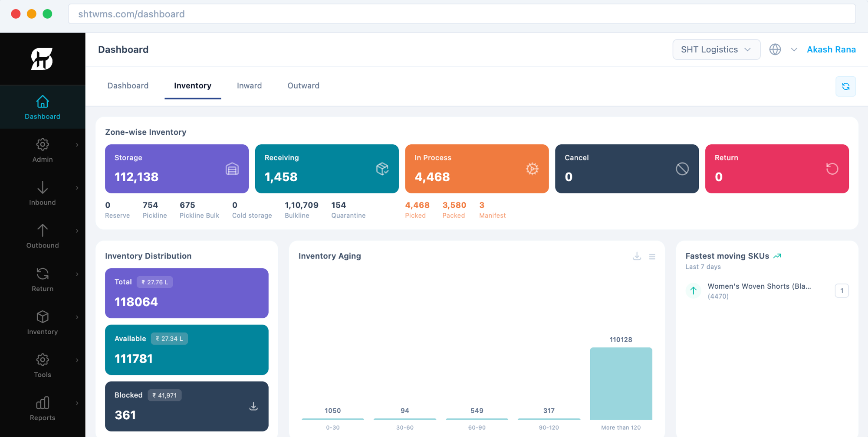
Task: Expand the Outbound submenu chevron
Action: click(x=77, y=231)
